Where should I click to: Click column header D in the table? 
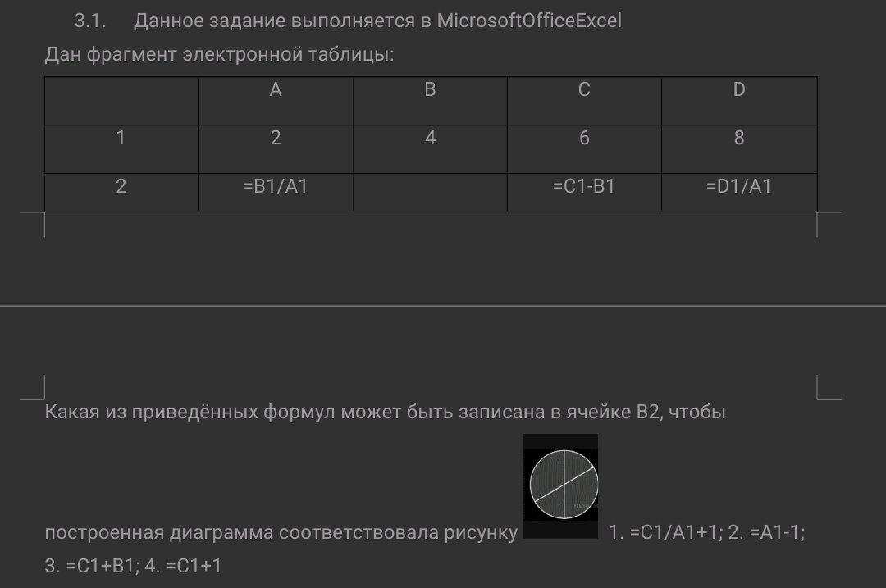click(739, 101)
